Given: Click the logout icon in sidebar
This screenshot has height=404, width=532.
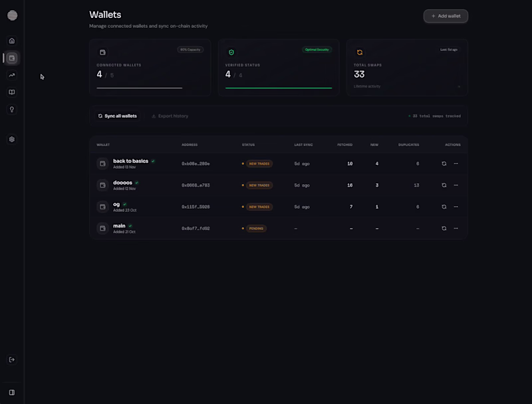Looking at the screenshot, I should coord(12,359).
